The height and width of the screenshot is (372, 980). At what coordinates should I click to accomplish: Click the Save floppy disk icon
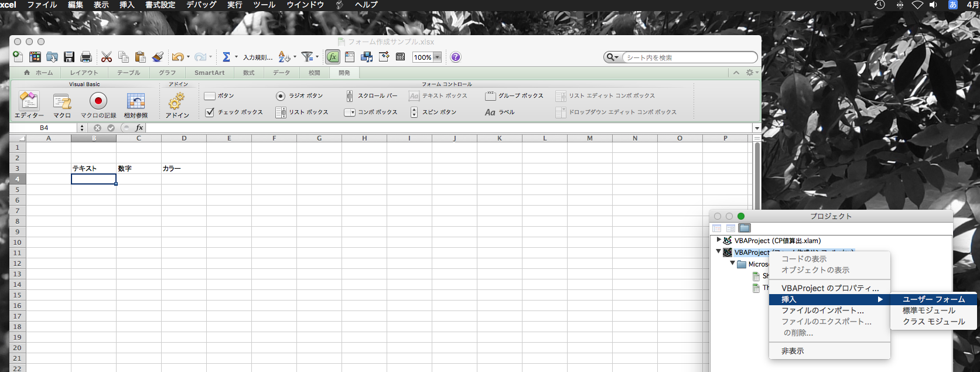click(x=69, y=57)
